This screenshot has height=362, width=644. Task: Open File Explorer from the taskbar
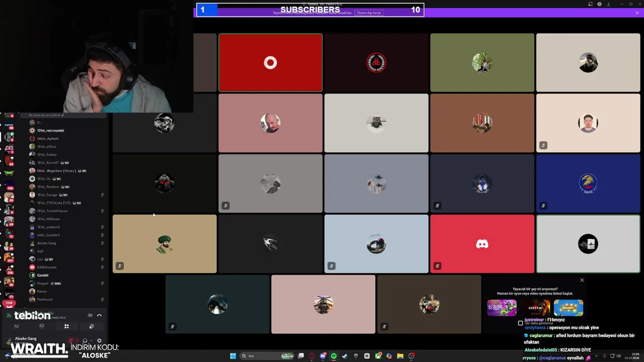pos(400,356)
